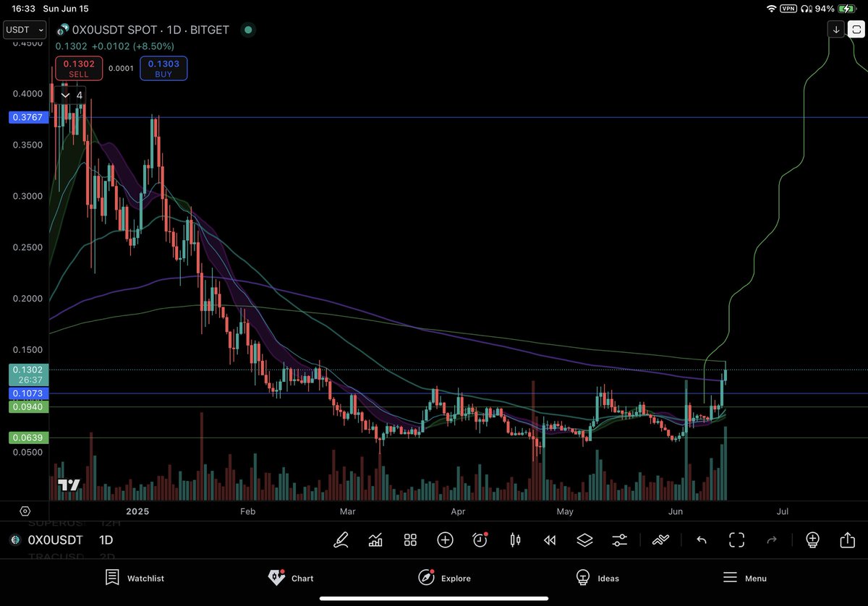Undo the last chart action

(701, 539)
